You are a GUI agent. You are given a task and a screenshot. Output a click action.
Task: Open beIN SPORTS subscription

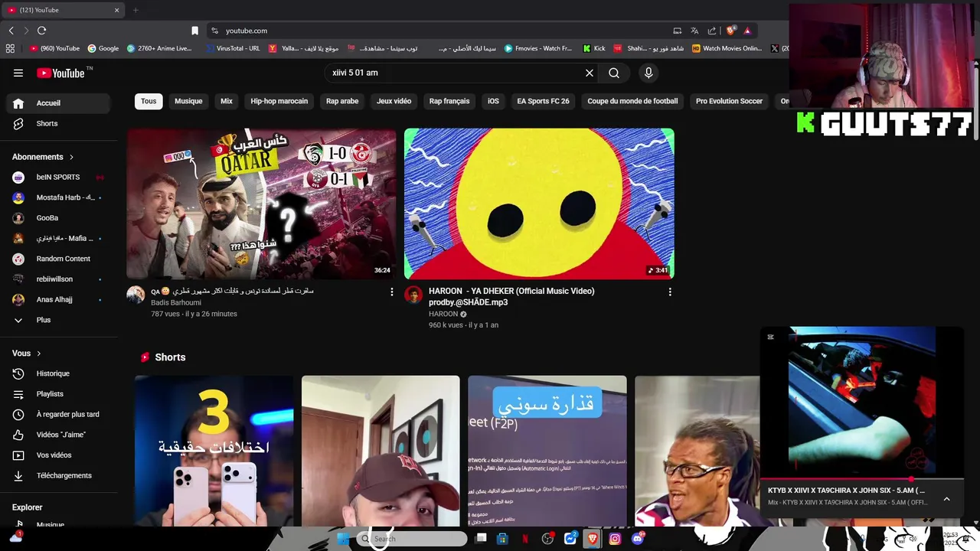click(58, 177)
